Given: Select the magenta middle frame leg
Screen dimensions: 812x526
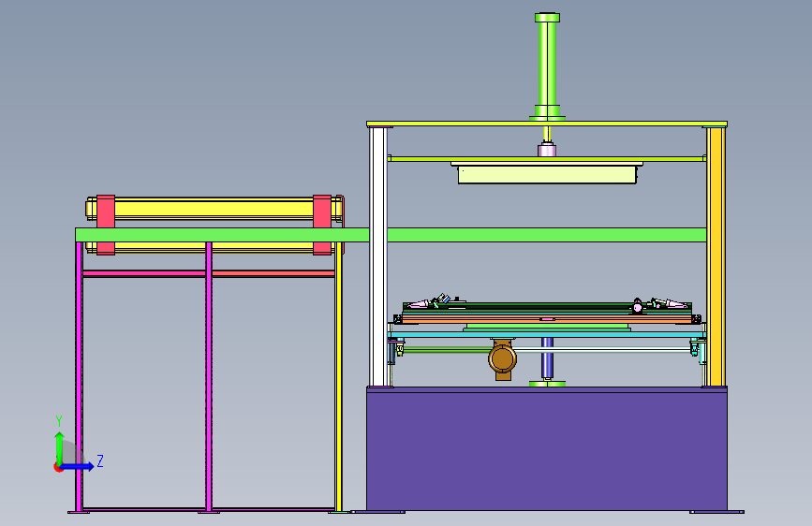Looking at the screenshot, I should click(x=209, y=377).
